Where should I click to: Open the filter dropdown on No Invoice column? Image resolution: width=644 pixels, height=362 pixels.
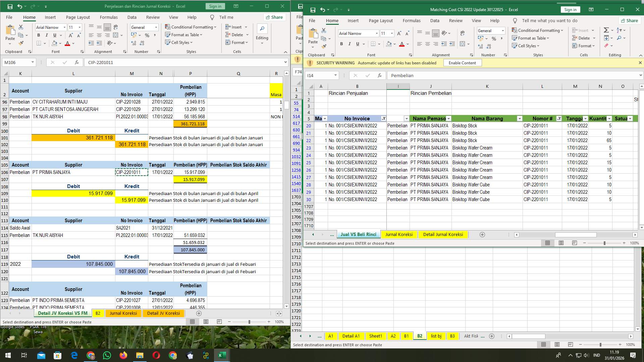pos(383,119)
